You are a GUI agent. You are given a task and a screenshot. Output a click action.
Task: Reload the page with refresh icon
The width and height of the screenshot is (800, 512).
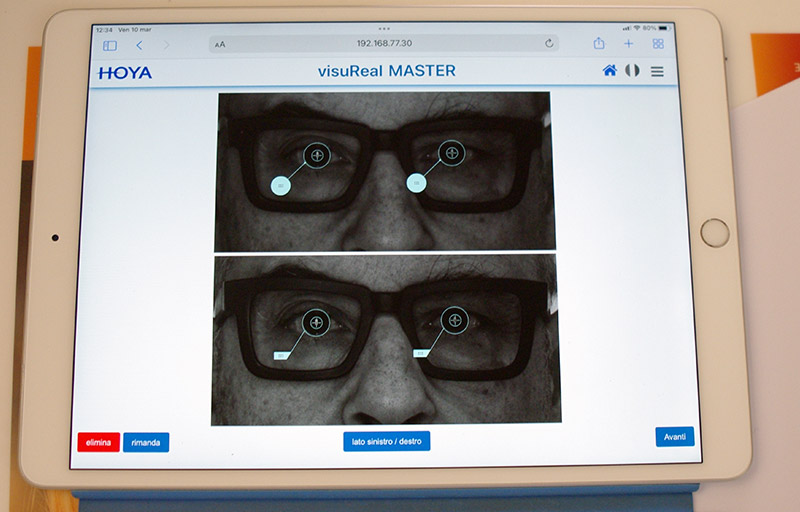pos(549,43)
